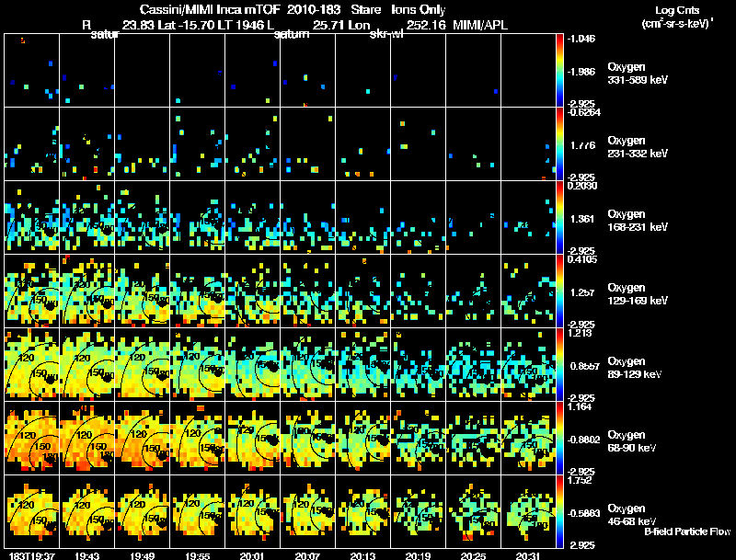The width and height of the screenshot is (736, 560).
Task: Click the -1.046 colorbar maximum value
Action: point(582,39)
